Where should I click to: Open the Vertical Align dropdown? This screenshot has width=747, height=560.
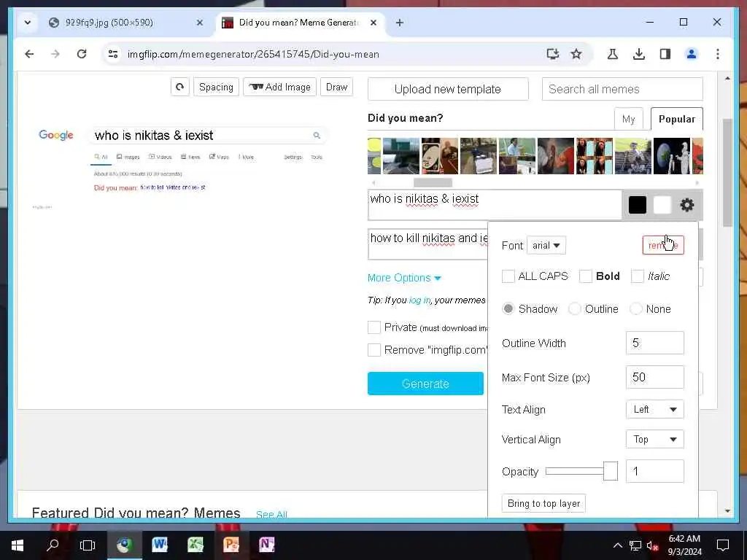click(x=654, y=440)
